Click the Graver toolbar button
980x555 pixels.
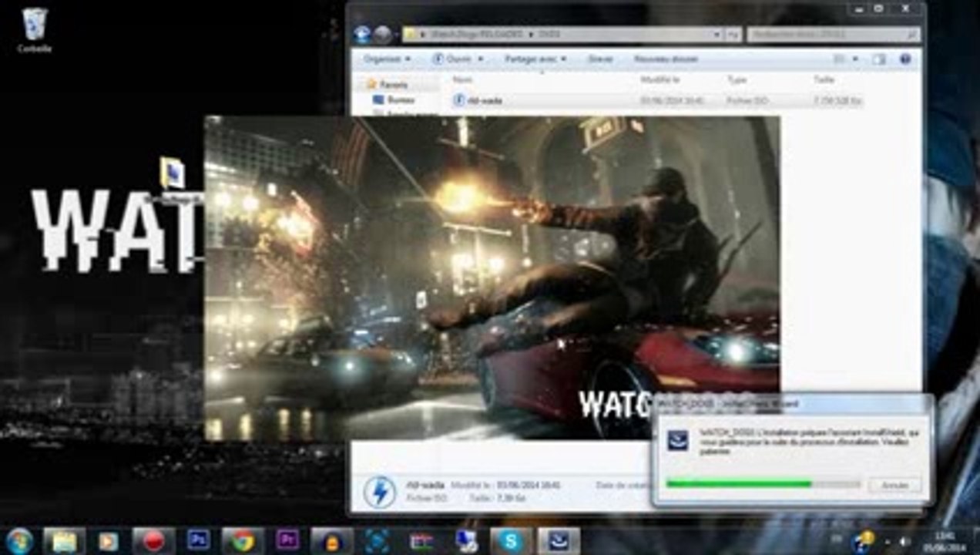pos(600,59)
